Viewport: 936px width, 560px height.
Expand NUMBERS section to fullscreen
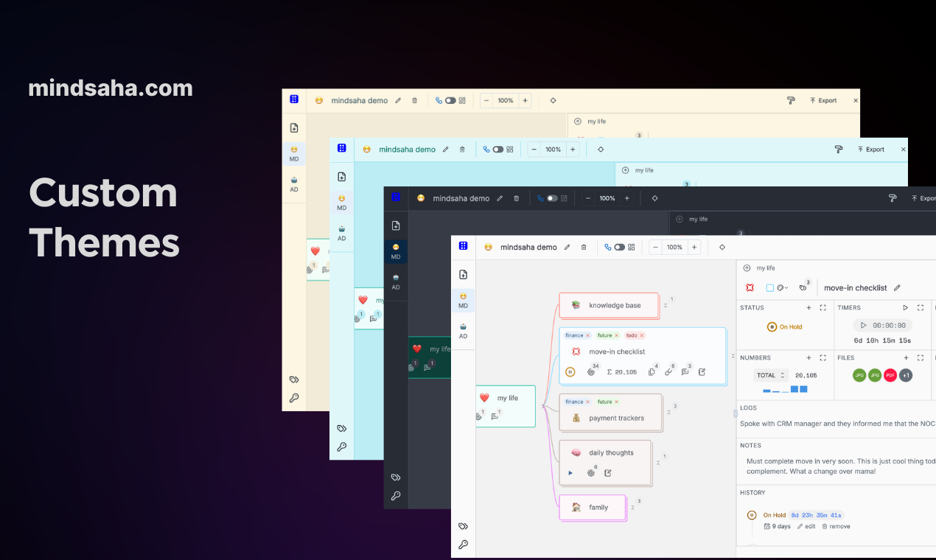pos(823,357)
